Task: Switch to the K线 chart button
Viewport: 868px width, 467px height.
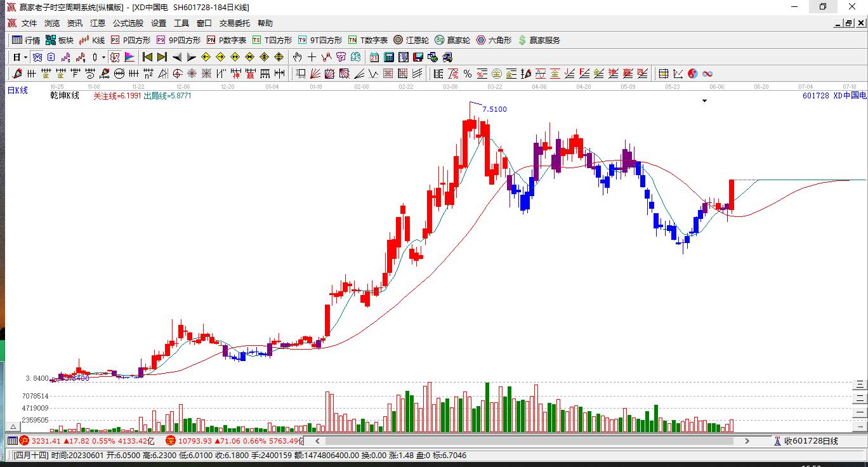Action: [92, 40]
